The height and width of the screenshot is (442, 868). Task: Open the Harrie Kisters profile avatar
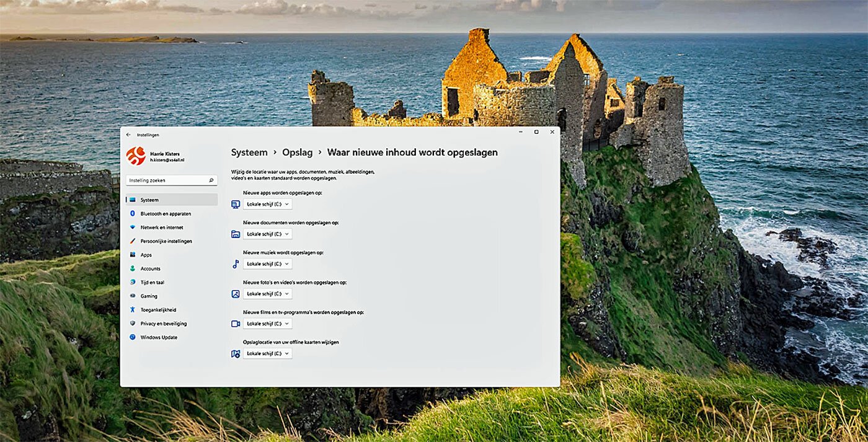(x=136, y=156)
